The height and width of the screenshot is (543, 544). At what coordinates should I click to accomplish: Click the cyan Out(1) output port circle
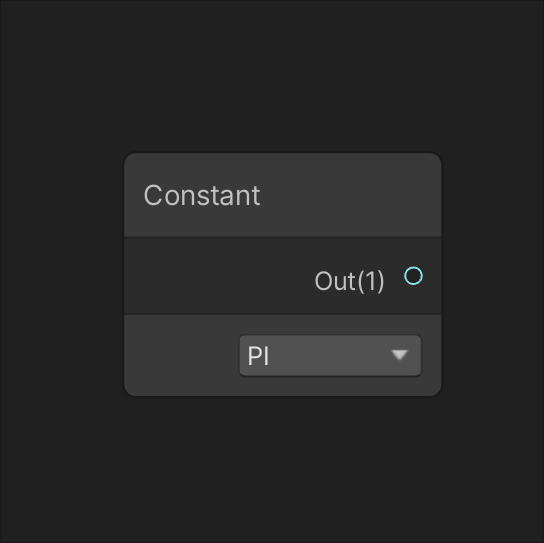coord(413,276)
